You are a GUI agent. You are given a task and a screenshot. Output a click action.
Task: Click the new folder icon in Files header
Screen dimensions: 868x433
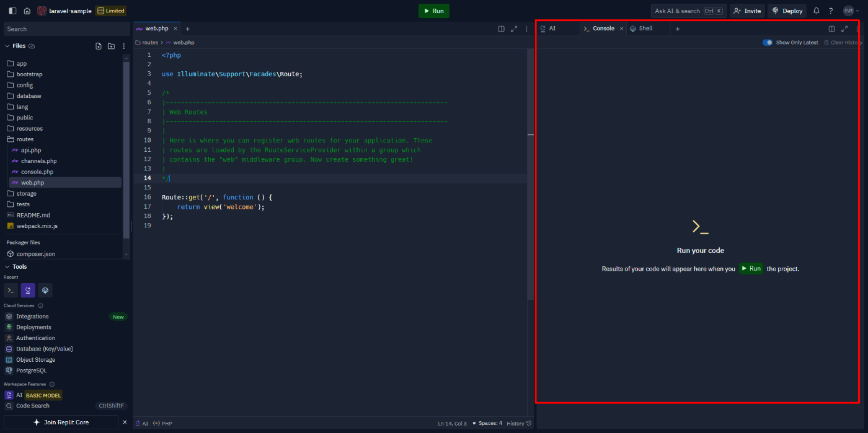111,46
